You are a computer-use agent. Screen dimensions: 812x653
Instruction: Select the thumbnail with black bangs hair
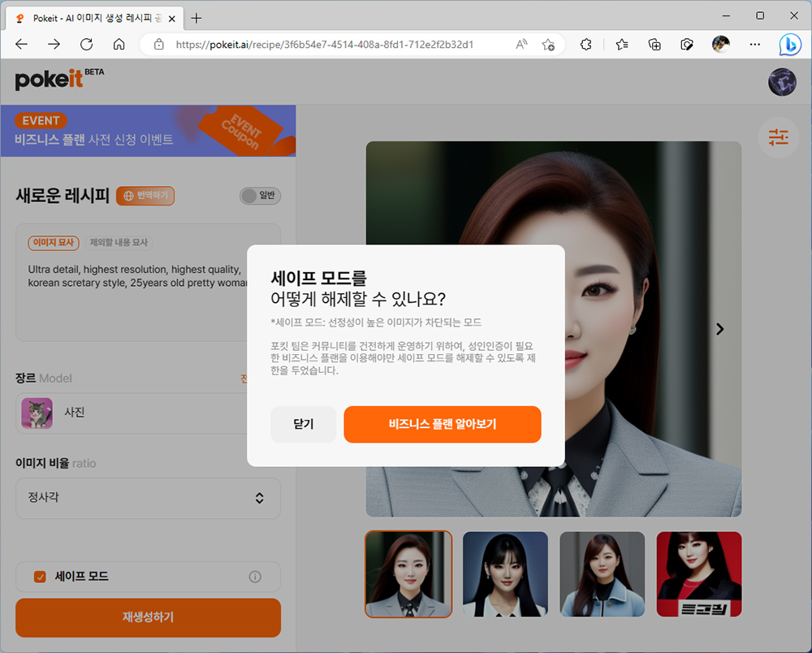point(505,574)
